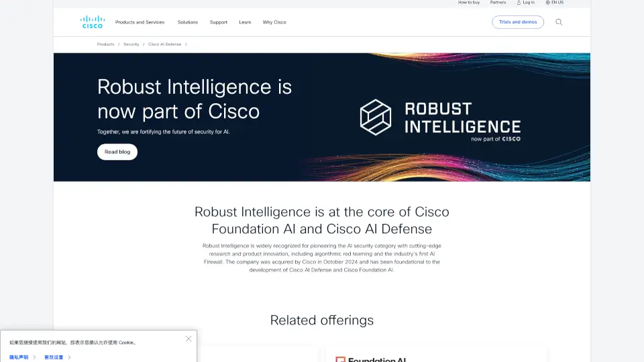Open the Why Cisco menu
644x362 pixels.
(x=274, y=22)
